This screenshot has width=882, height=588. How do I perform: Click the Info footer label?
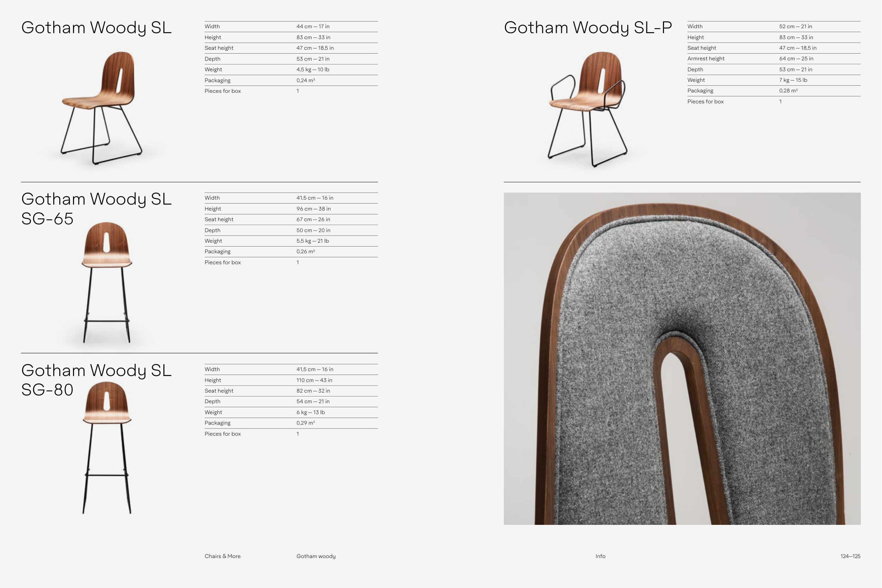[600, 556]
